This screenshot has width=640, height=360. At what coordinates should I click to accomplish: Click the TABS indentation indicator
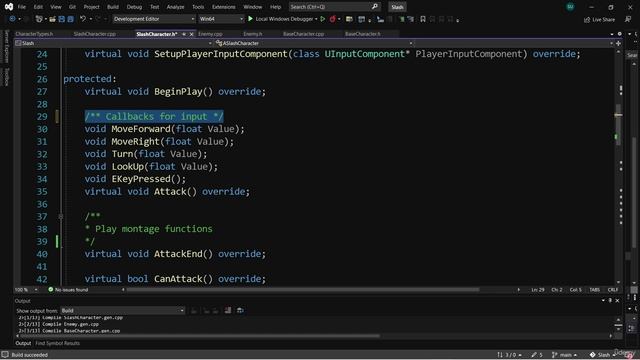point(594,290)
